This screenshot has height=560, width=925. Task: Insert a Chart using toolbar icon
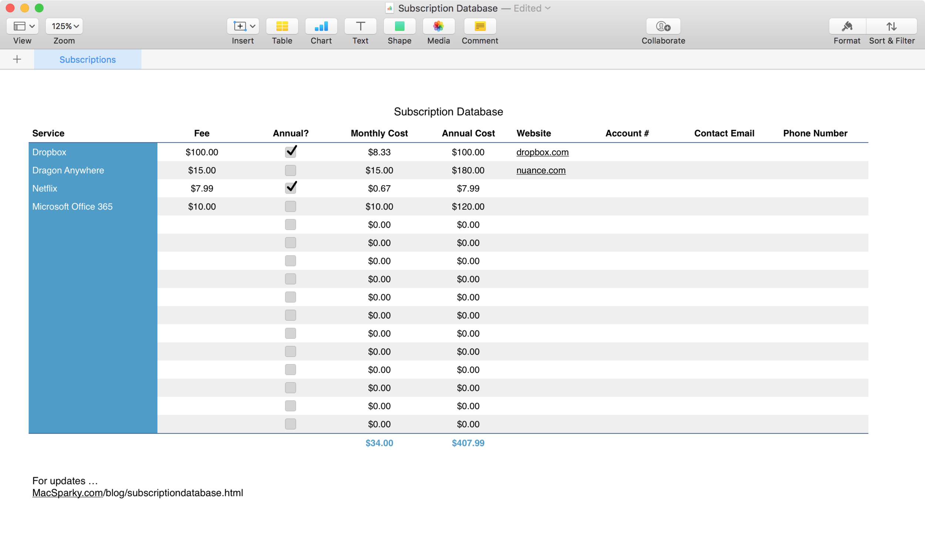point(321,26)
